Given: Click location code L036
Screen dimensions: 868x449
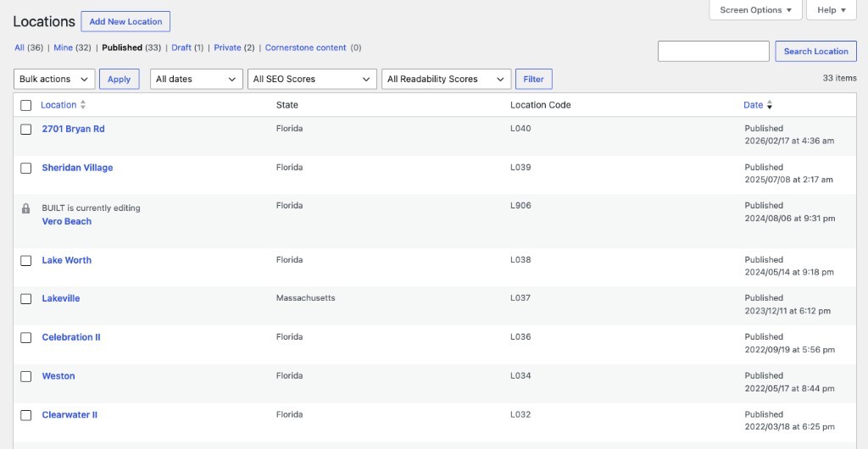Looking at the screenshot, I should coord(520,336).
